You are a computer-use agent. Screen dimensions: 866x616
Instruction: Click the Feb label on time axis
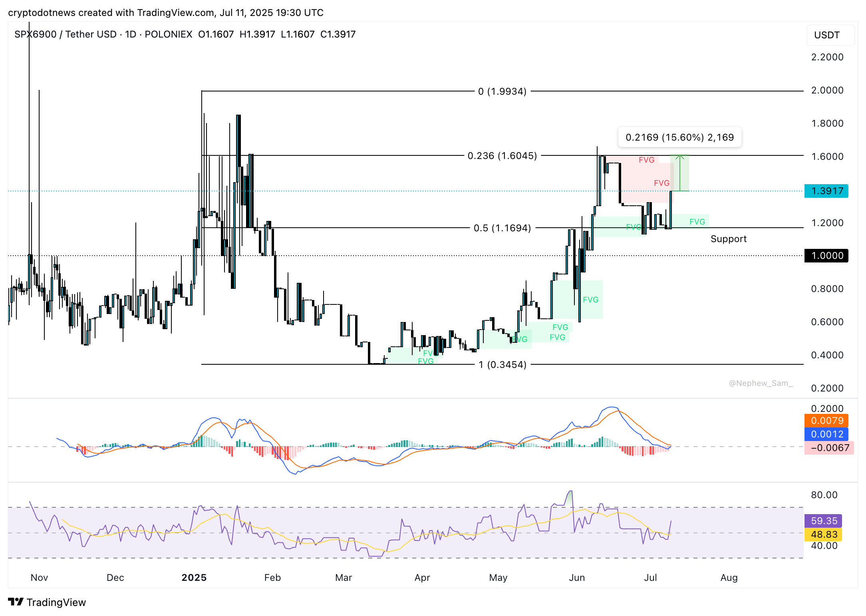coord(272,578)
